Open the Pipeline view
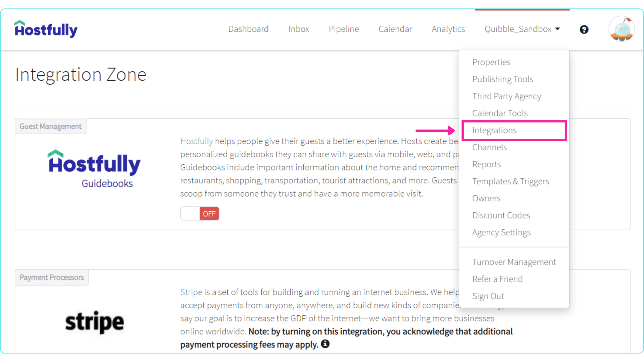Image resolution: width=644 pixels, height=362 pixels. [x=344, y=29]
